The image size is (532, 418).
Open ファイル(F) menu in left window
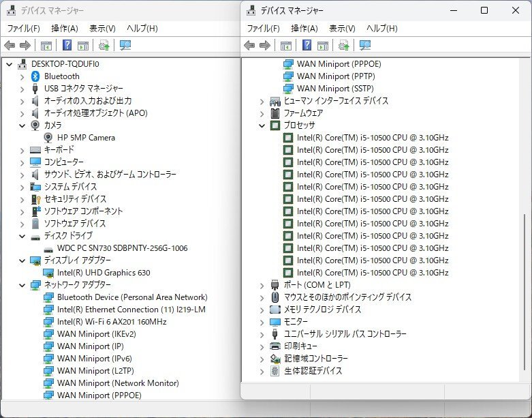(24, 29)
